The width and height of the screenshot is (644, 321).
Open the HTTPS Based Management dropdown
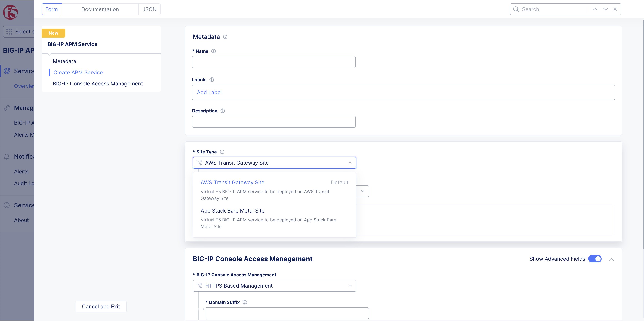click(x=274, y=286)
